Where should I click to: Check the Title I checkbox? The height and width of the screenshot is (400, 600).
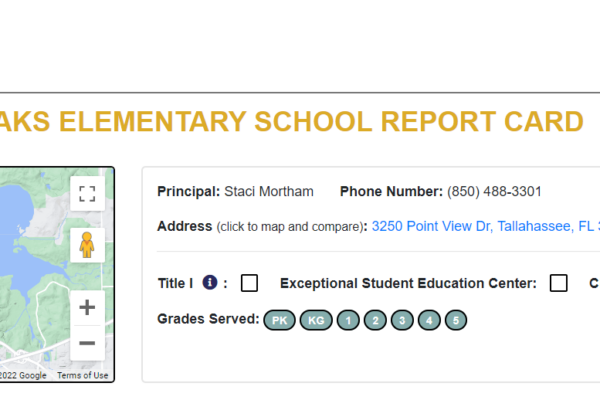coord(249,283)
